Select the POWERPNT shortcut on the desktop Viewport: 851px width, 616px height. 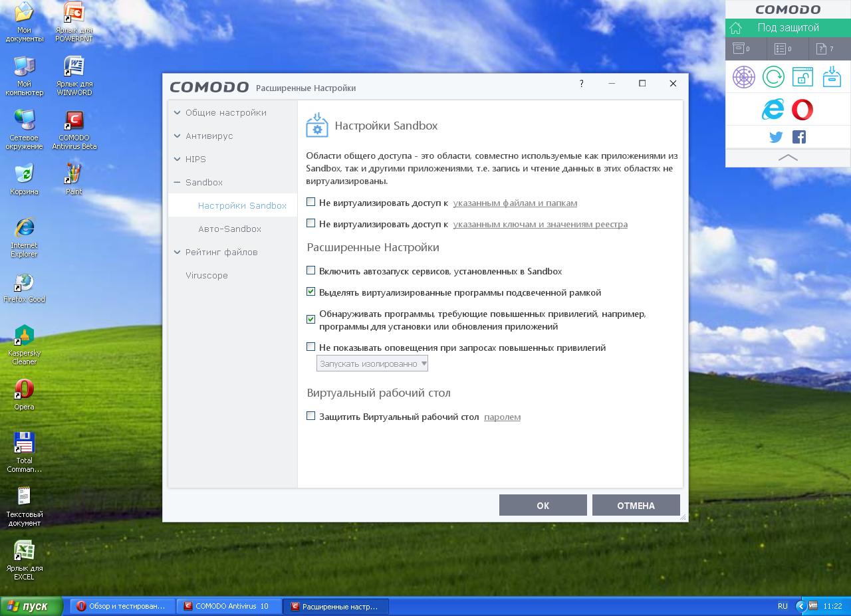(74, 22)
